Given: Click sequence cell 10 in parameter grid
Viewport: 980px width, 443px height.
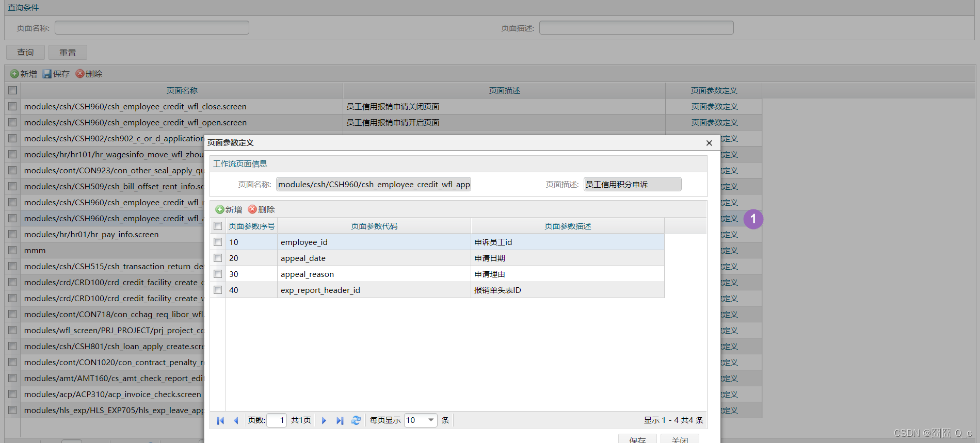Looking at the screenshot, I should (x=251, y=242).
